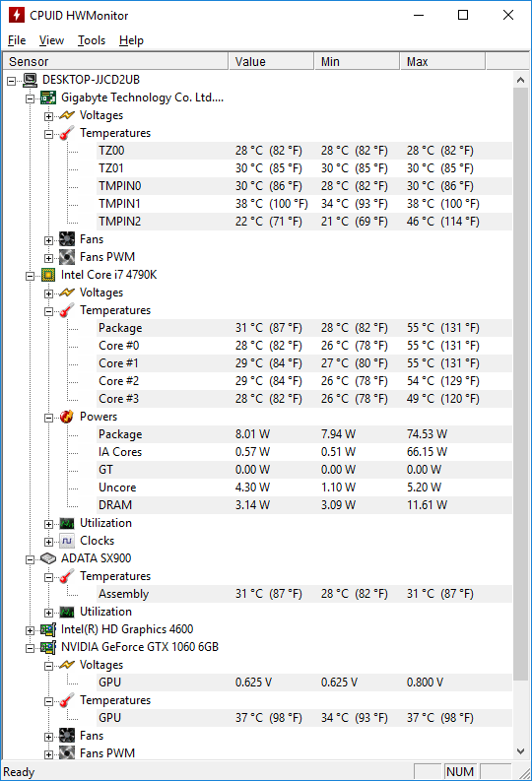Click the Sensor column header

(115, 61)
